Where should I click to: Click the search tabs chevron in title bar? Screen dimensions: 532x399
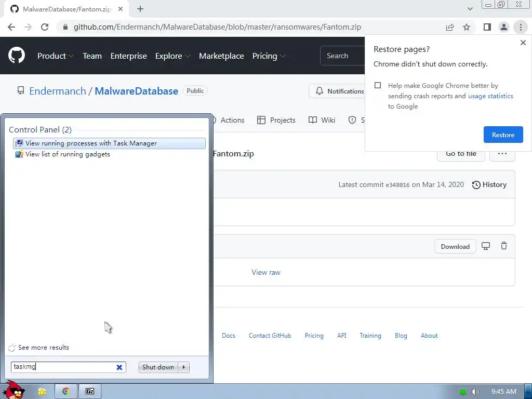470,9
